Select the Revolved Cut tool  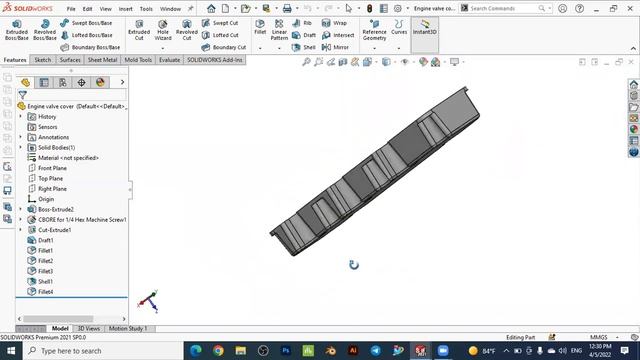point(187,30)
